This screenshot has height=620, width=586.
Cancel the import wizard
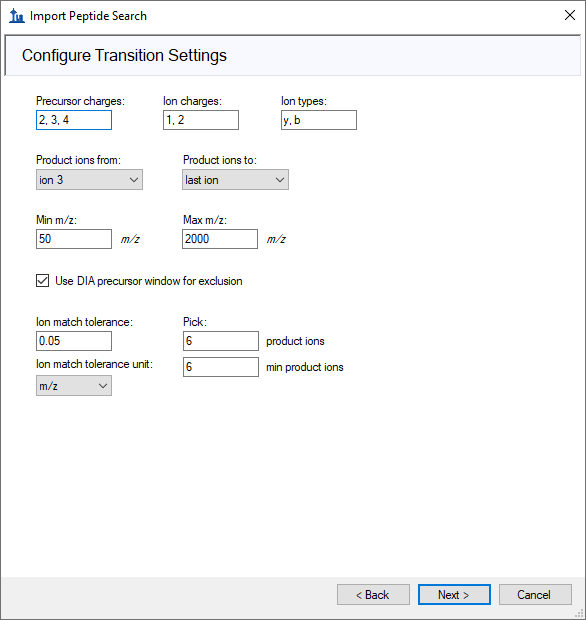535,594
